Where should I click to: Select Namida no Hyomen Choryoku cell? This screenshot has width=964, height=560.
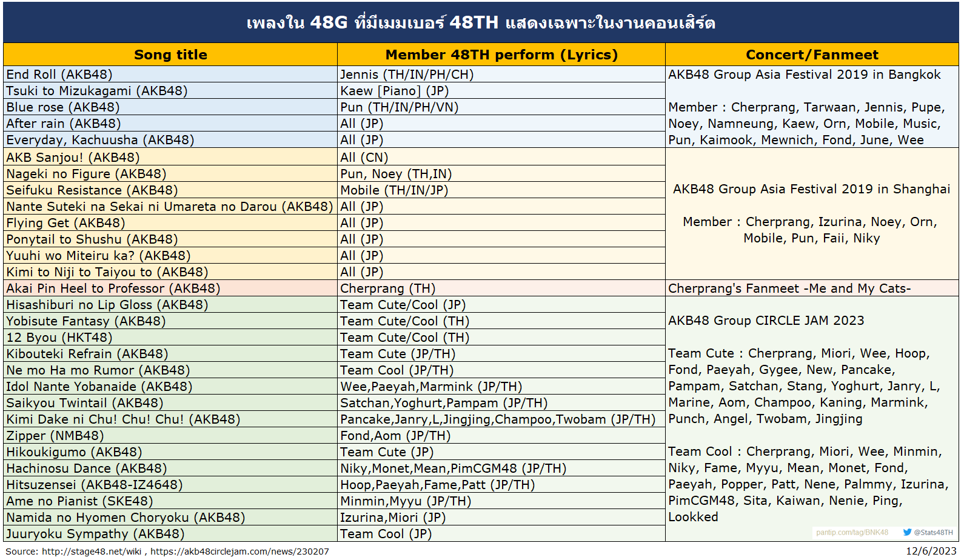point(170,518)
